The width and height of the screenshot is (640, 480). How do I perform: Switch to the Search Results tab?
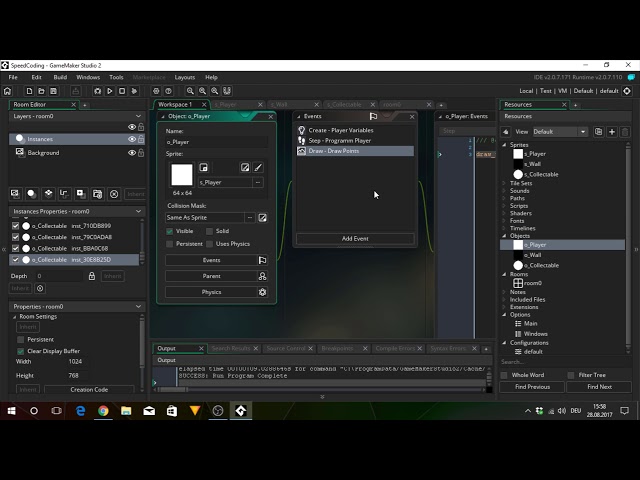(x=231, y=349)
